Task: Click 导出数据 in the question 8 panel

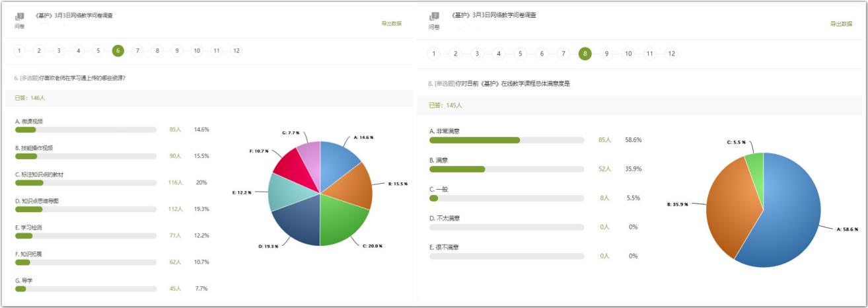Action: (x=841, y=23)
